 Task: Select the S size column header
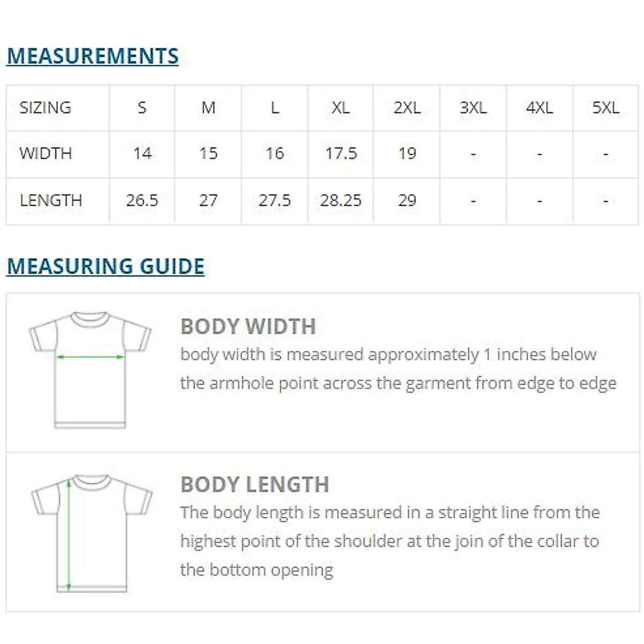(x=142, y=108)
